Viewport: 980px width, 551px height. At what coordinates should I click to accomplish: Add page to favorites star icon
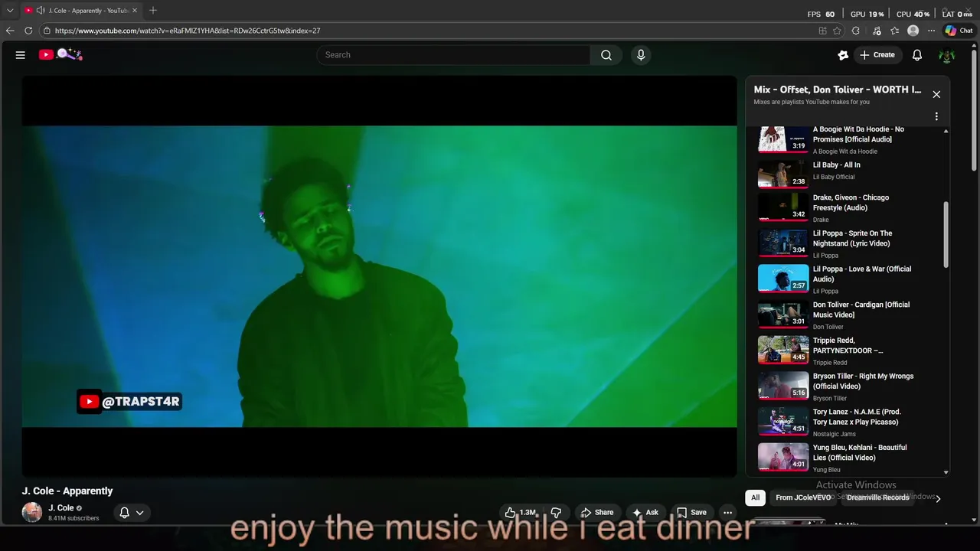837,31
